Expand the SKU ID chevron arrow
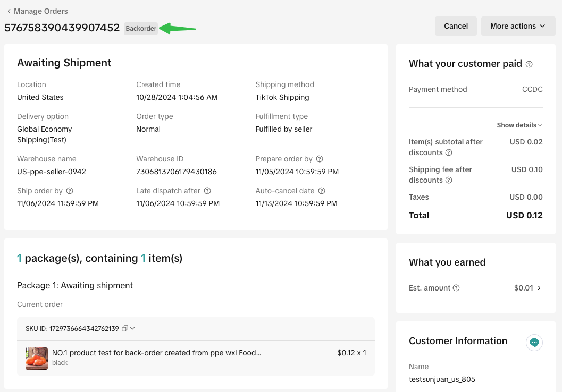The height and width of the screenshot is (392, 562). pyautogui.click(x=132, y=328)
